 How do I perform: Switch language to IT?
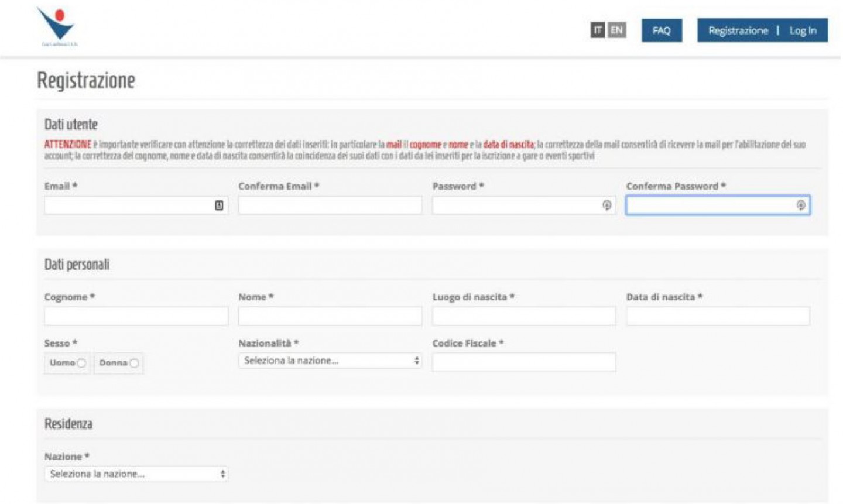tap(597, 30)
